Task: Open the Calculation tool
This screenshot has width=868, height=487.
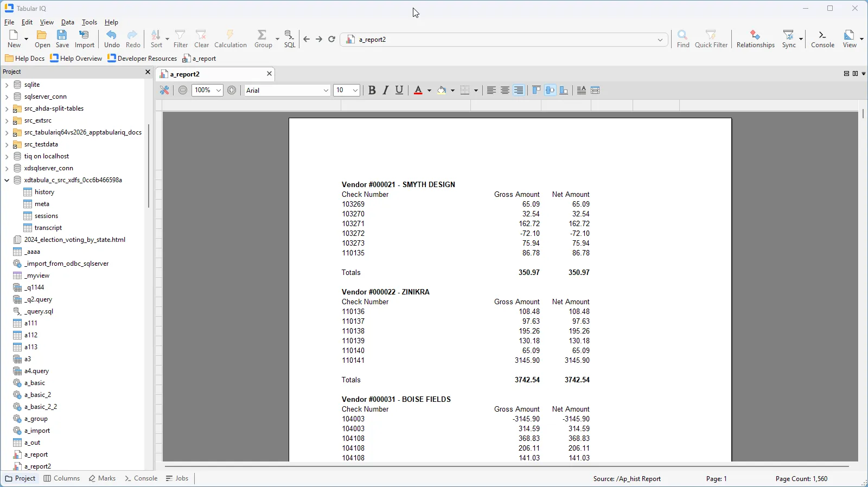Action: (231, 39)
